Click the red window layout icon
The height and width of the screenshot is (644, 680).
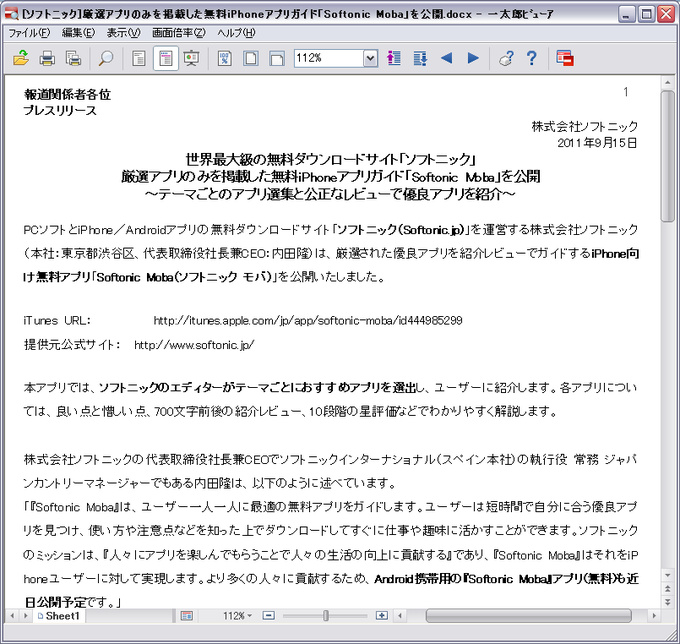tap(565, 58)
